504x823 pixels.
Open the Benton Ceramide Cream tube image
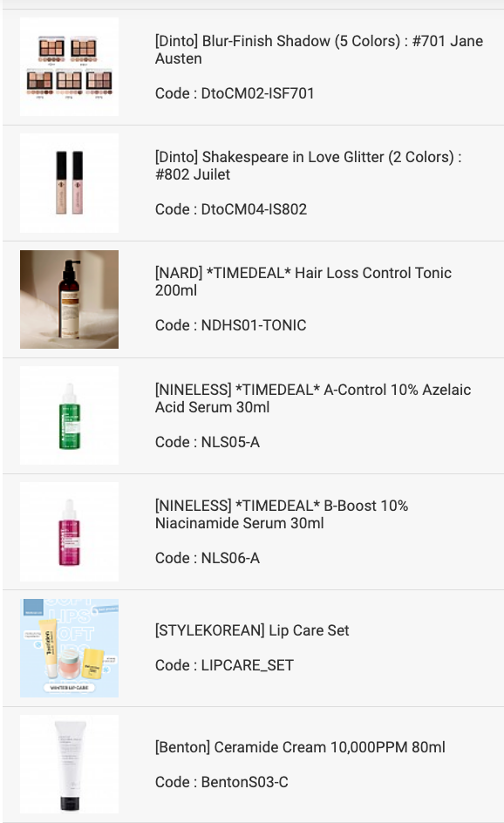(69, 765)
